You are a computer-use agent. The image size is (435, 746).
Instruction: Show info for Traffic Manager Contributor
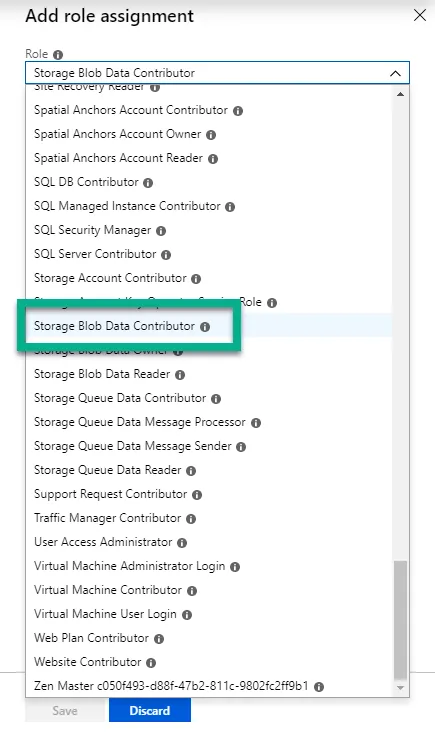(191, 519)
